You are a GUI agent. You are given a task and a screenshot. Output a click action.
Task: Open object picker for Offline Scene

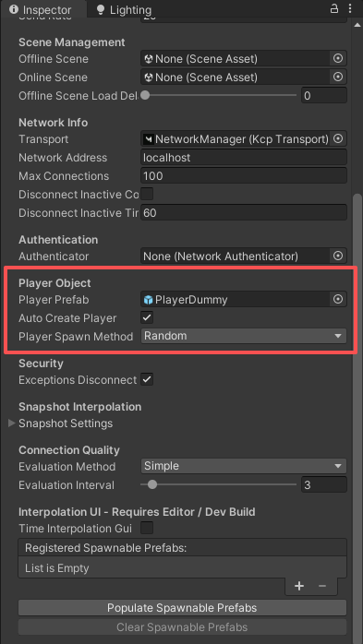click(x=338, y=59)
